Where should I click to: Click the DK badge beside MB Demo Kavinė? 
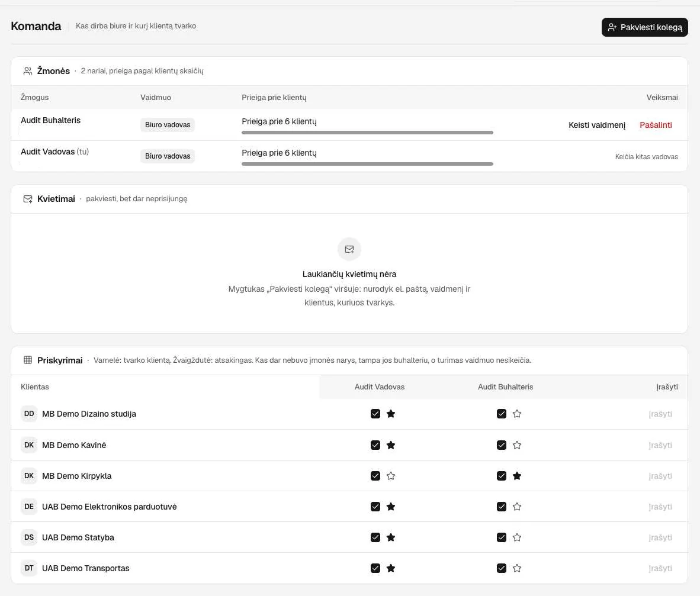pos(29,444)
